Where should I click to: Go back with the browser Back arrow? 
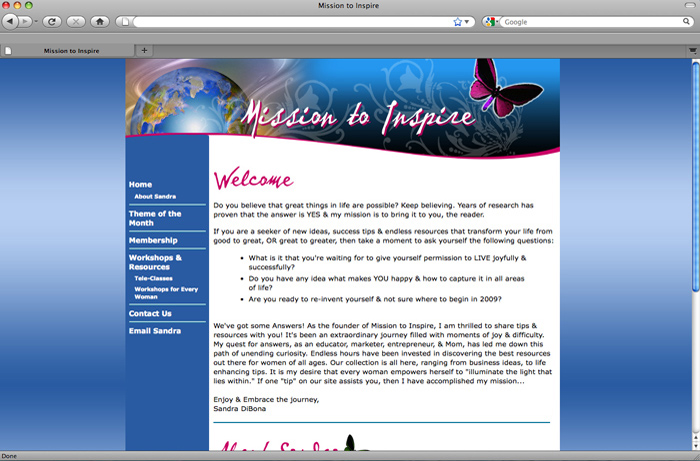point(10,21)
